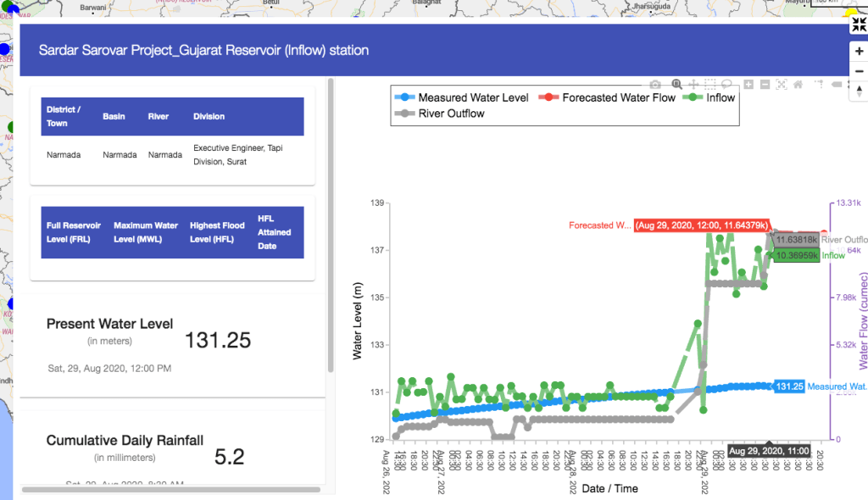Zoom in the map with plus button
Viewport: 868px width, 500px height.
[859, 51]
